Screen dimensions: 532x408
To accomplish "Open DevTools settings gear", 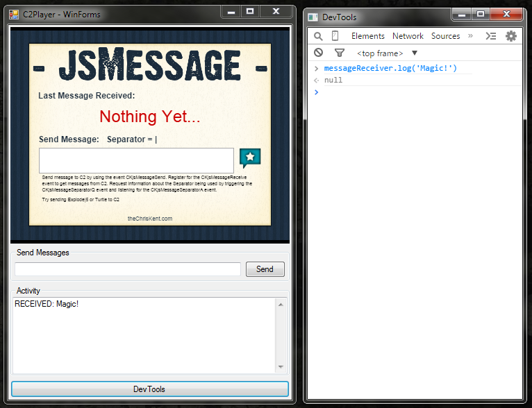I will click(x=511, y=36).
